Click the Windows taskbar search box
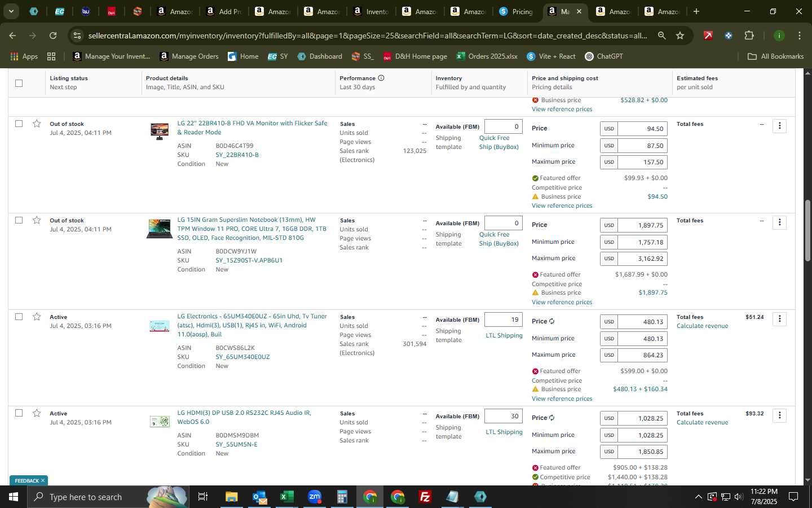This screenshot has width=812, height=508. tap(107, 497)
